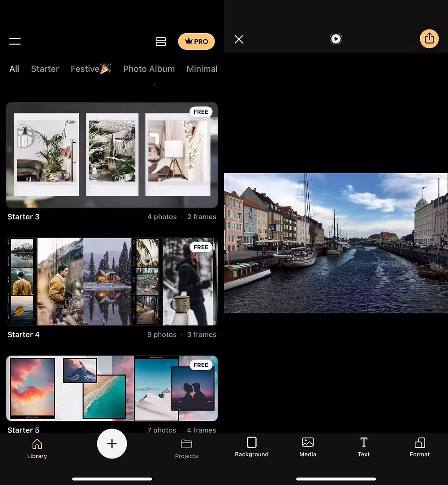Image resolution: width=448 pixels, height=485 pixels.
Task: Select the All category tab
Action: [14, 69]
